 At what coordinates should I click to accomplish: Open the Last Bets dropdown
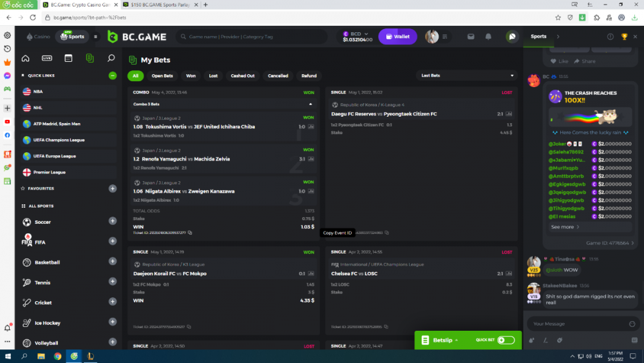pyautogui.click(x=467, y=75)
